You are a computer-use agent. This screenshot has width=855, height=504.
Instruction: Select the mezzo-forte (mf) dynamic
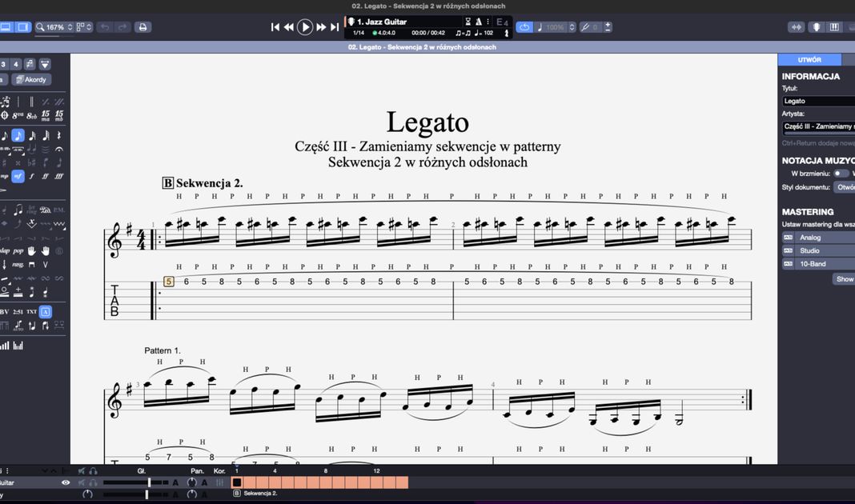click(18, 176)
